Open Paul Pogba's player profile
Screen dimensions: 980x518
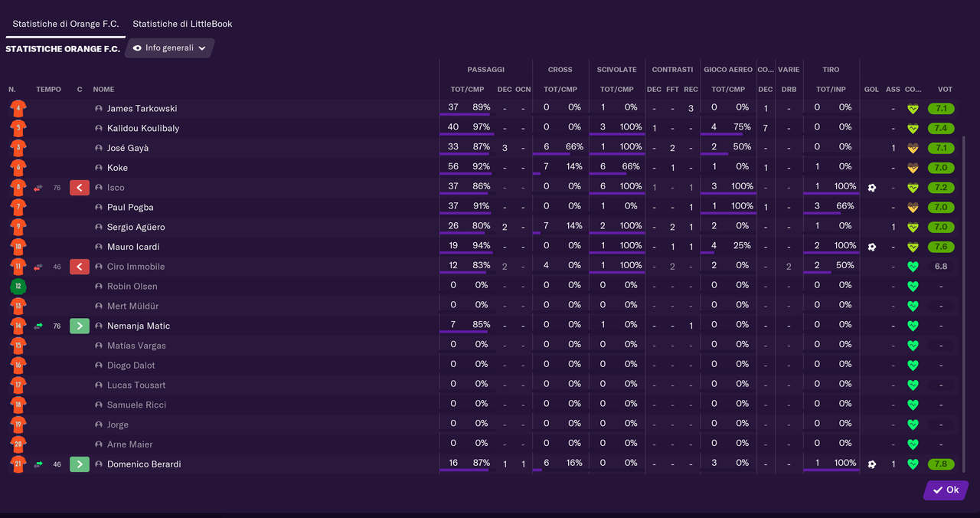[x=130, y=207]
